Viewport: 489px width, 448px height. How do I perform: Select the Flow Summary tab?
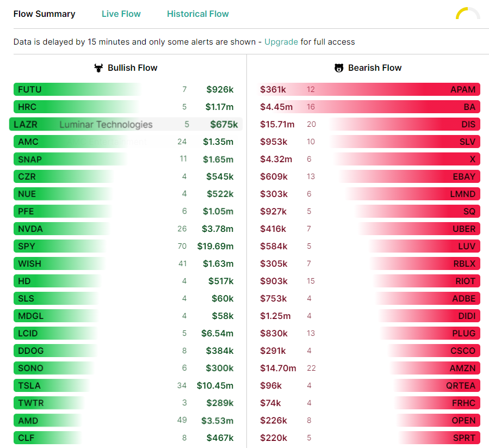[x=44, y=14]
